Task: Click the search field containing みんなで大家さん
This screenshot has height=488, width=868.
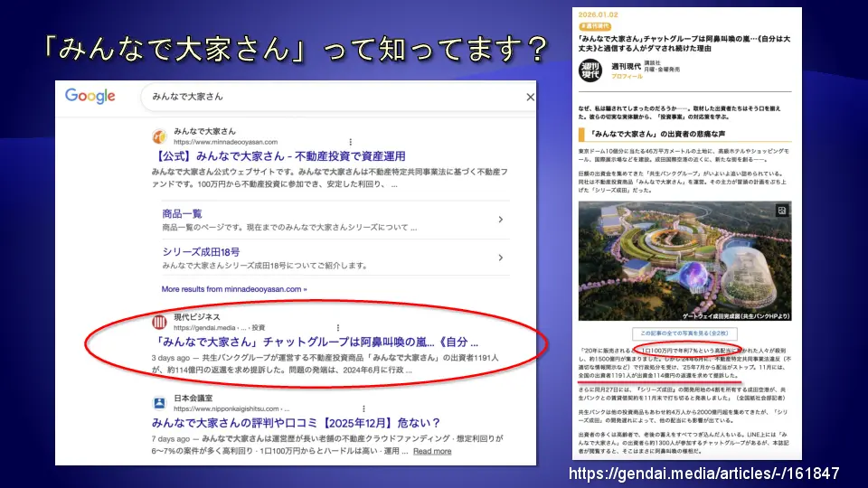Action: click(337, 97)
